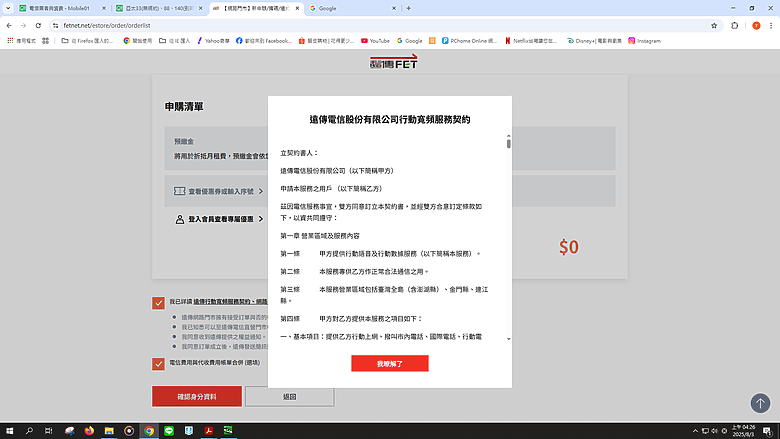The height and width of the screenshot is (439, 780).
Task: Open the Google bookmark in the bookmarks bar
Action: point(409,41)
